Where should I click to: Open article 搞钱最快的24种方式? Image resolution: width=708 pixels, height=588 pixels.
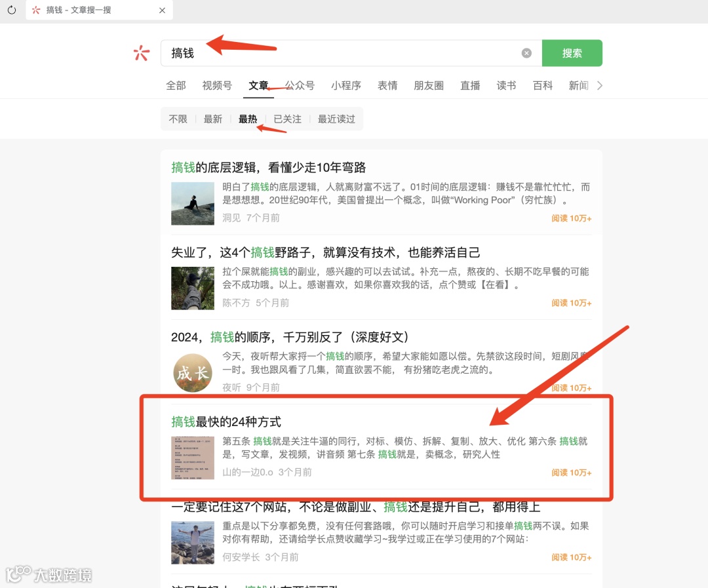pos(226,421)
